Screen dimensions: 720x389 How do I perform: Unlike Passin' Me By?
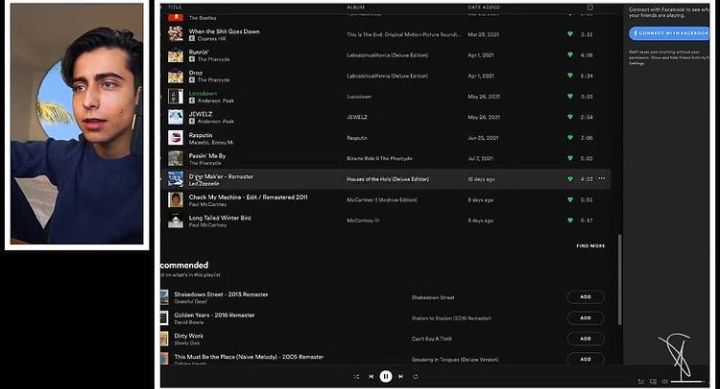(x=570, y=158)
